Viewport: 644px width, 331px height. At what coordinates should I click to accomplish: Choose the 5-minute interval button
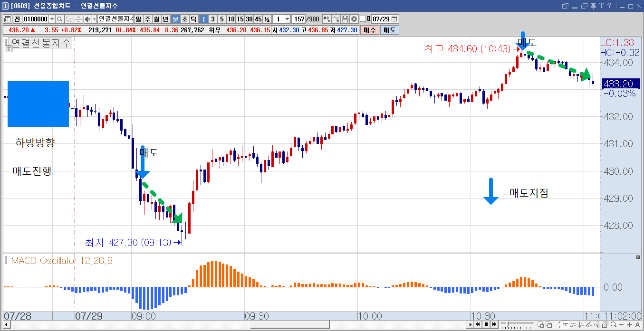tap(221, 19)
